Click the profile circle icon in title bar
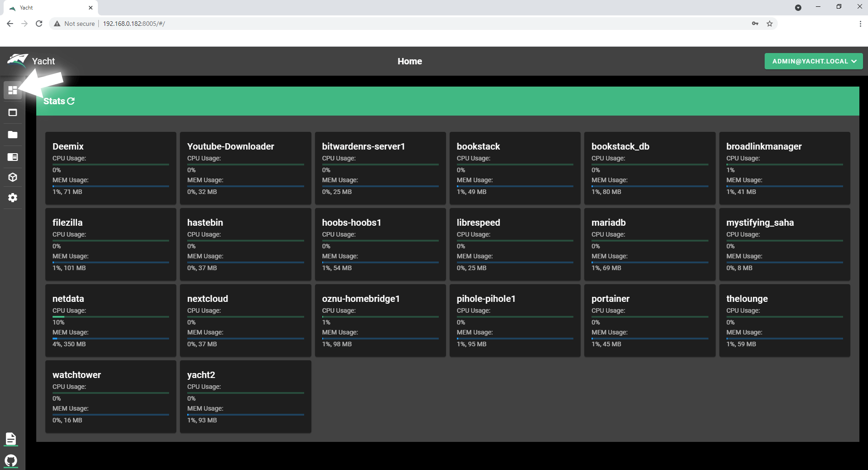 (x=798, y=8)
